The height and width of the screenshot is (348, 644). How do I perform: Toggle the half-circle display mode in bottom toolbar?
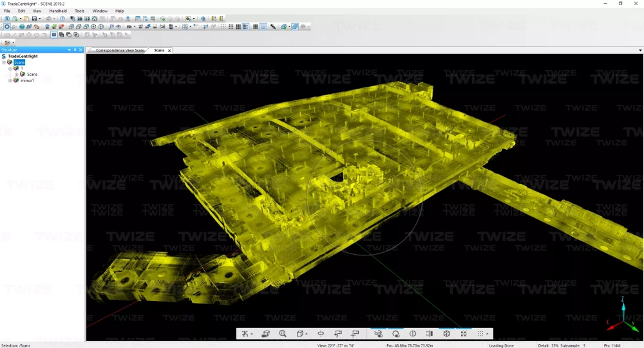click(413, 334)
